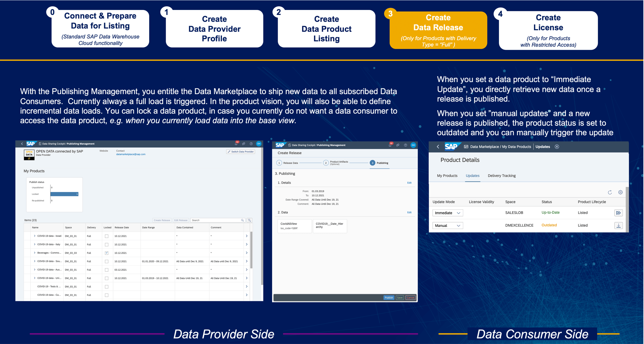
Task: Click the back arrow in My Products window
Action: coord(22,144)
